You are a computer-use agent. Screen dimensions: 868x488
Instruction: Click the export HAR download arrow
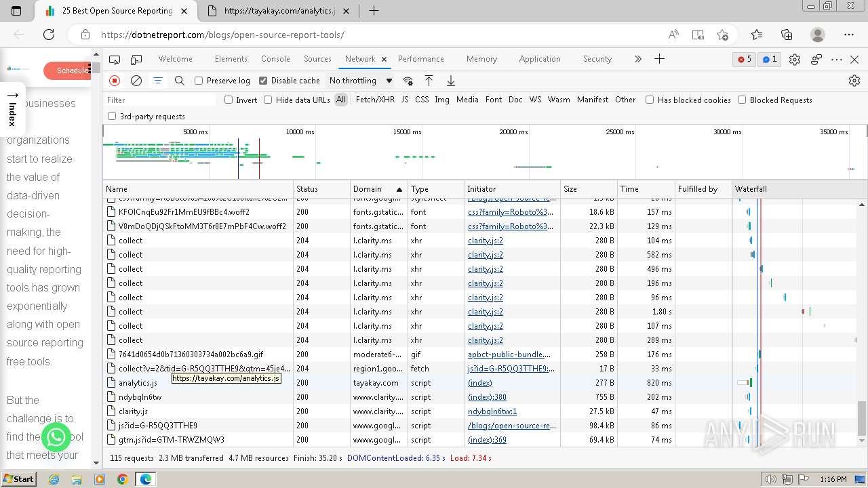click(x=451, y=81)
